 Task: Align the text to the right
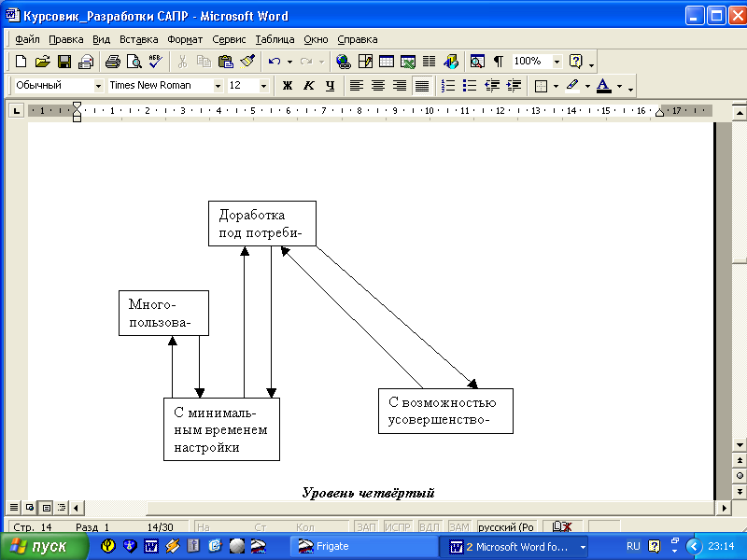click(400, 86)
